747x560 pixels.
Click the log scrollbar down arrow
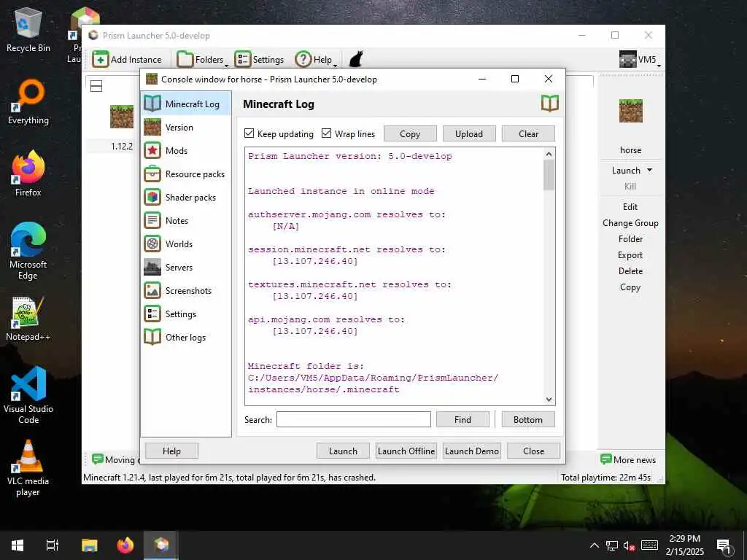point(549,400)
